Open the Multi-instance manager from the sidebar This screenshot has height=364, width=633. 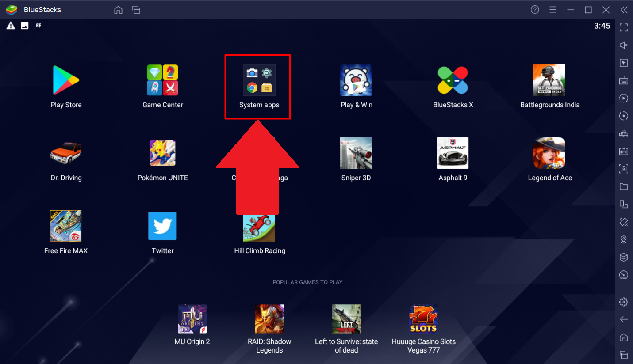pyautogui.click(x=623, y=204)
